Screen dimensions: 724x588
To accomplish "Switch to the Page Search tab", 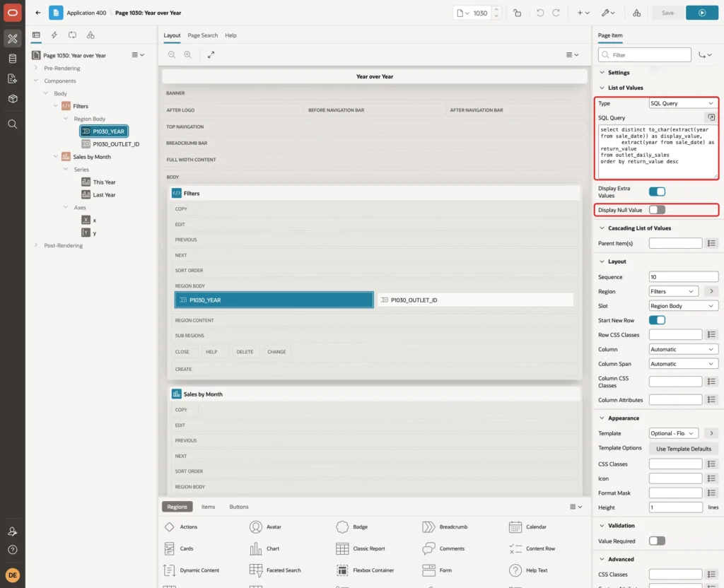I will coord(202,35).
